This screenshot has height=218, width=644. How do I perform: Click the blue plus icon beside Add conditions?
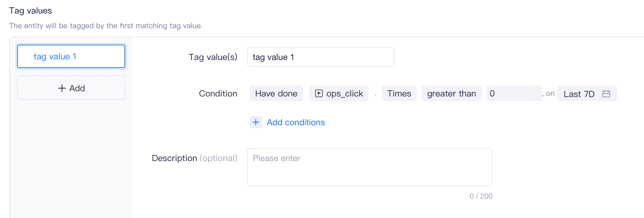click(256, 122)
